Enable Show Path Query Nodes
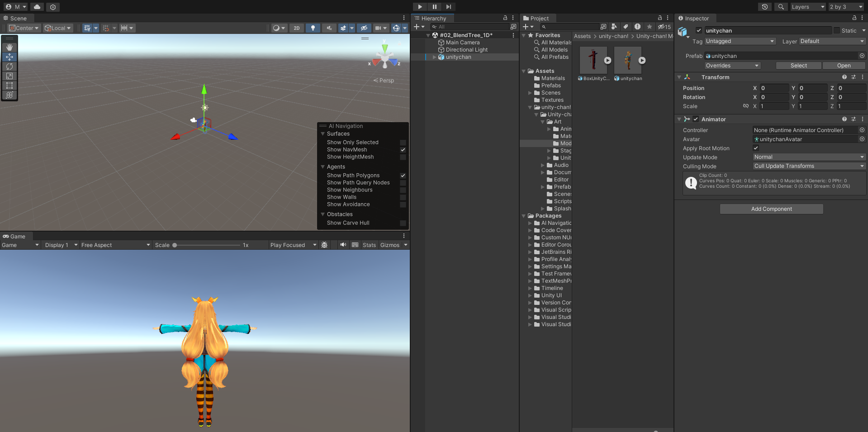 403,183
